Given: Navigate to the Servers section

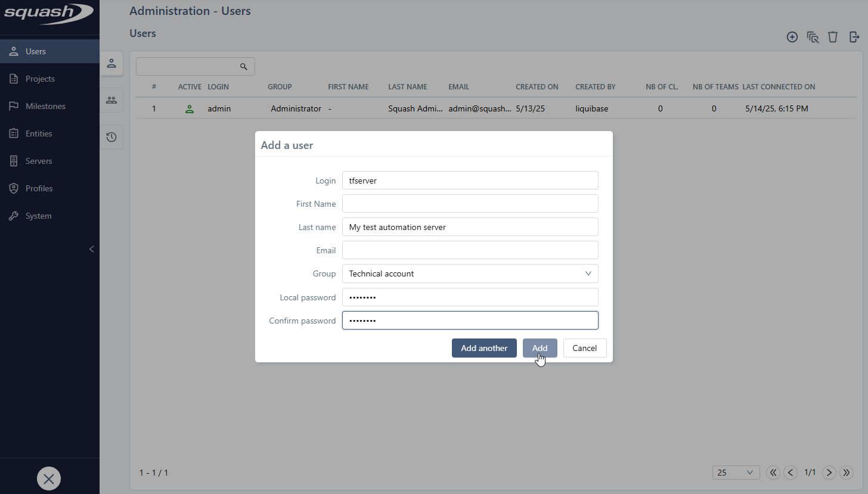Looking at the screenshot, I should point(39,160).
